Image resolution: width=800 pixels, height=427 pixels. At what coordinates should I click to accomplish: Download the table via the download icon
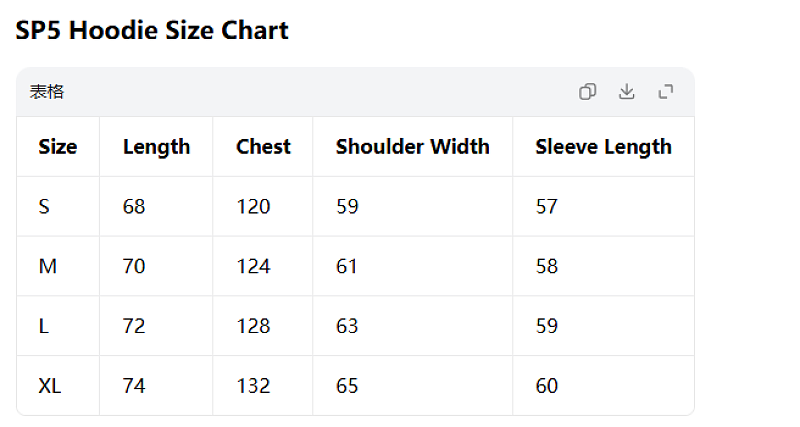[x=627, y=92]
